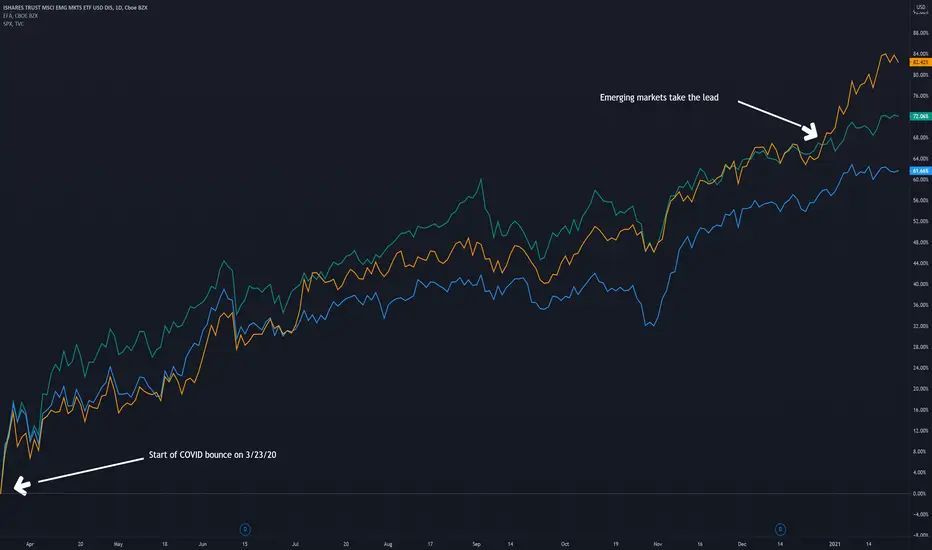Click the orange line's peak near 84%
932x550 pixels.
[884, 55]
